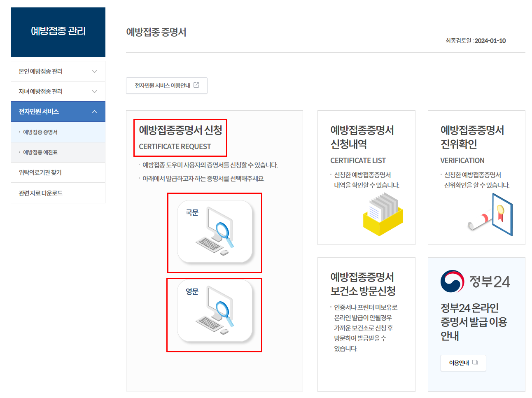Click the 예방접종 관리 sidebar header
This screenshot has height=398, width=532.
click(58, 32)
